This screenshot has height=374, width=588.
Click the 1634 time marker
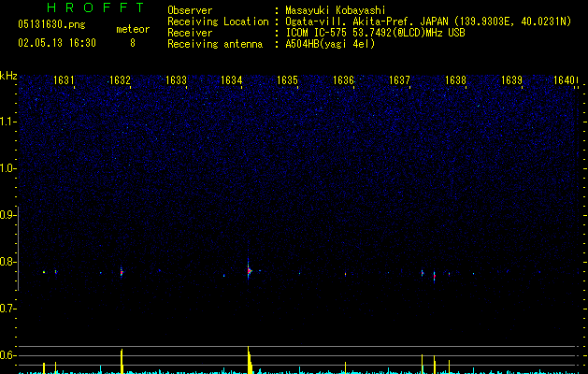232,80
